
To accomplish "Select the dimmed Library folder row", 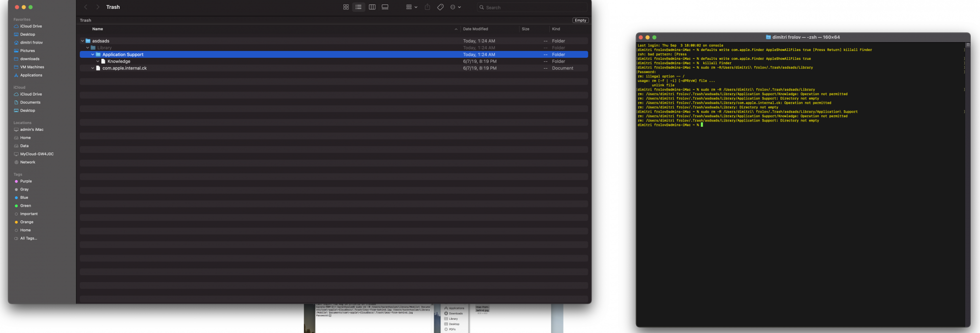I will coord(334,48).
